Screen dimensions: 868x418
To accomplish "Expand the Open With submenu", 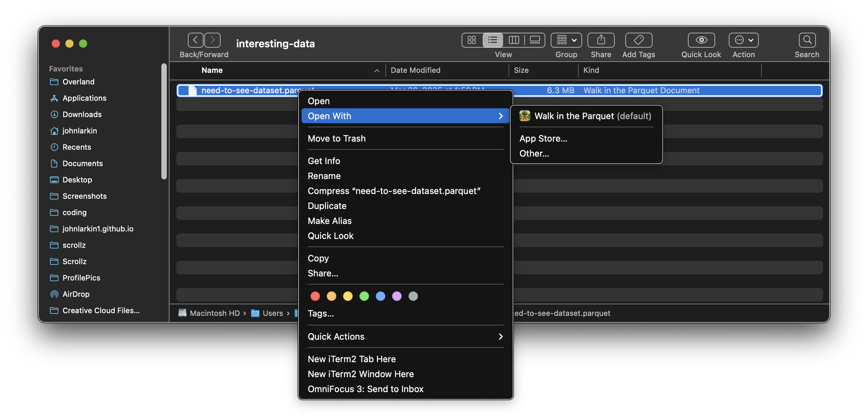I will (405, 116).
